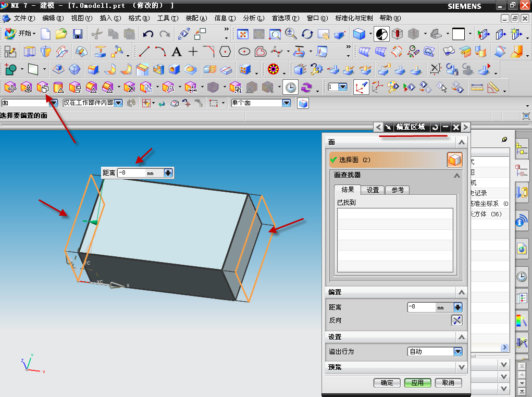Select the Line sketch tool
The image size is (532, 397).
[x=144, y=52]
